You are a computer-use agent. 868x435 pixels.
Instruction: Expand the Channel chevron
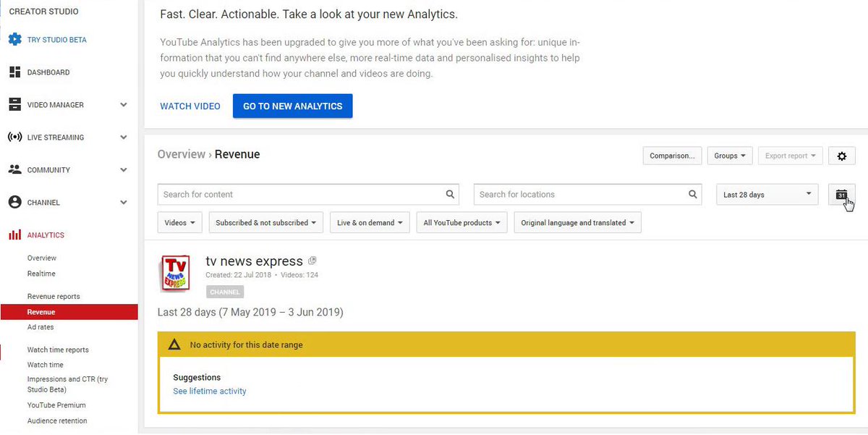click(x=124, y=203)
